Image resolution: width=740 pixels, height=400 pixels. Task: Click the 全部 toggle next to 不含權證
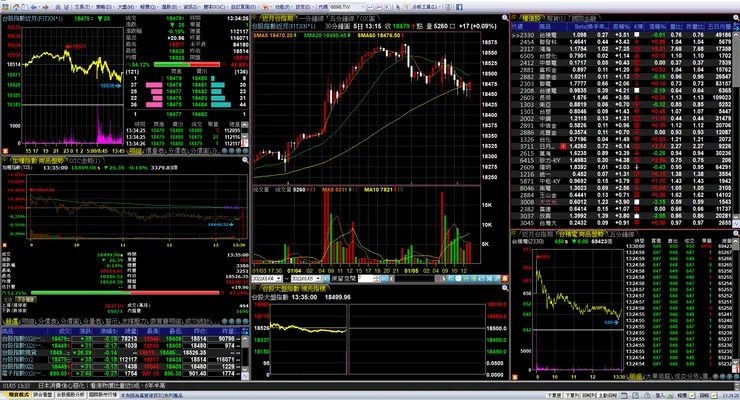coord(8,299)
